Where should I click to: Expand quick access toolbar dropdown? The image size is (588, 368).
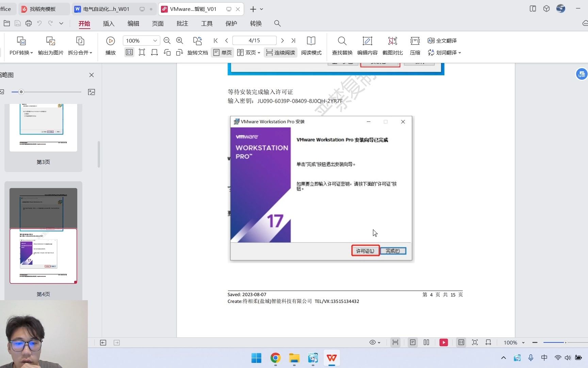pos(61,23)
